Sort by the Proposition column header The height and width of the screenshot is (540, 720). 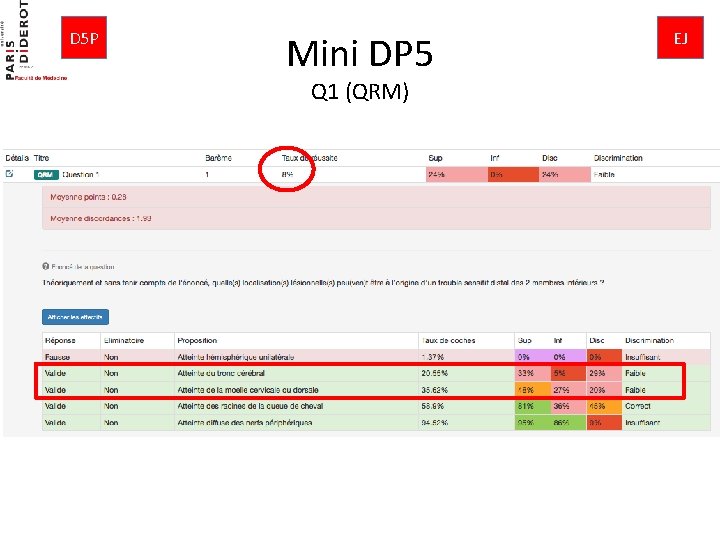coord(197,340)
